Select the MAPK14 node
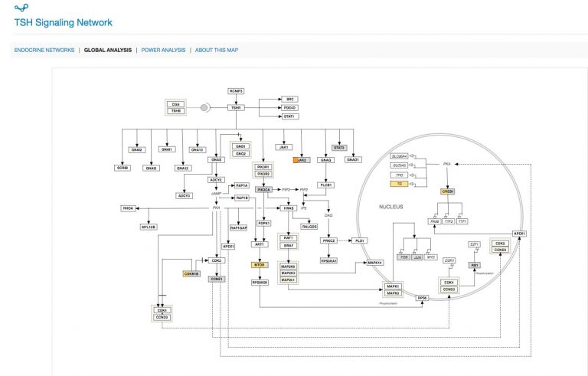 tap(374, 263)
